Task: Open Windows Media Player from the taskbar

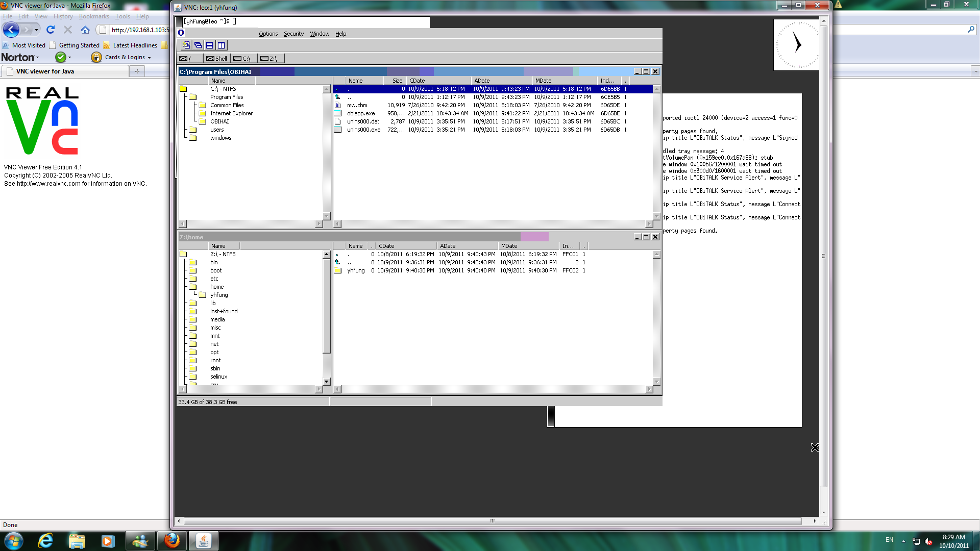Action: coord(108,541)
